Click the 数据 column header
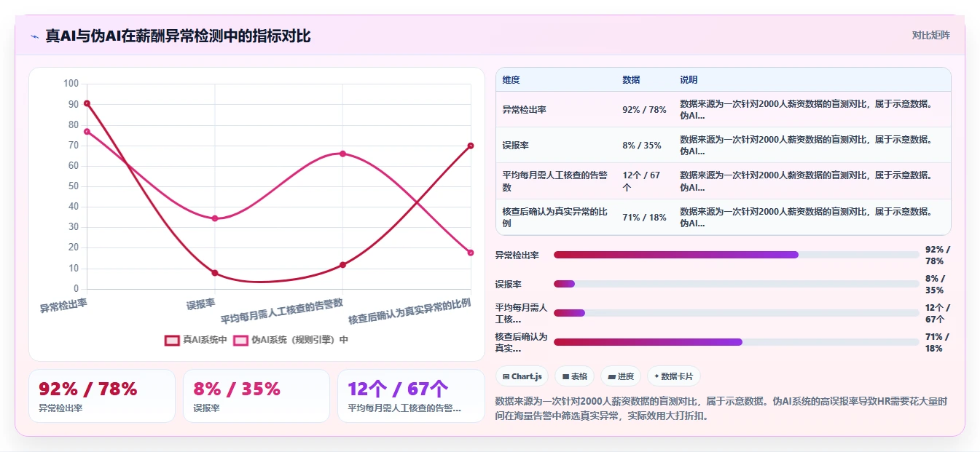The image size is (980, 452). point(632,79)
